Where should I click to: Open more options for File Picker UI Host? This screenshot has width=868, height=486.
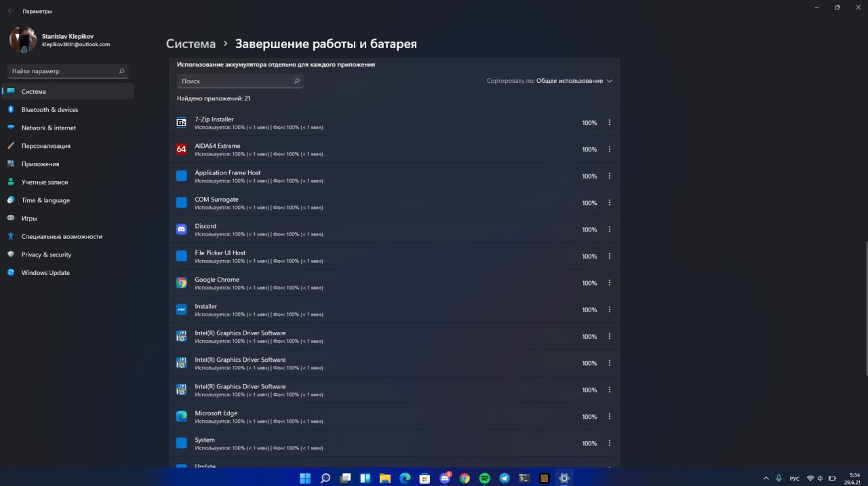pyautogui.click(x=609, y=257)
